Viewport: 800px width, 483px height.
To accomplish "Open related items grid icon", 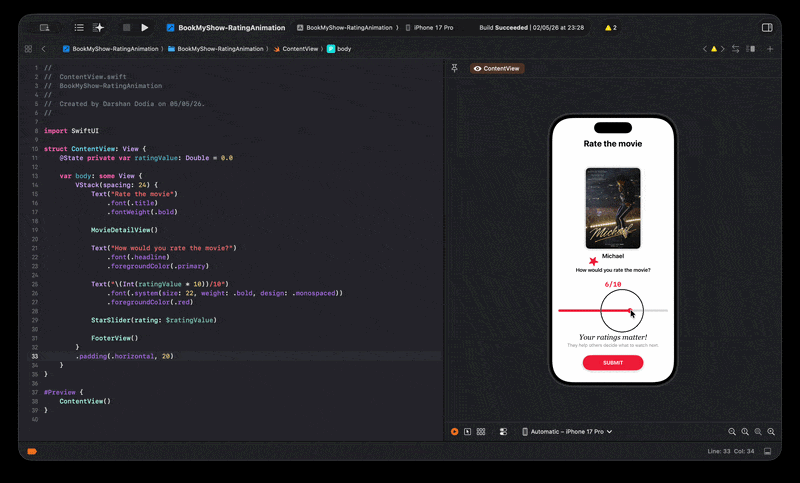I will 28,49.
